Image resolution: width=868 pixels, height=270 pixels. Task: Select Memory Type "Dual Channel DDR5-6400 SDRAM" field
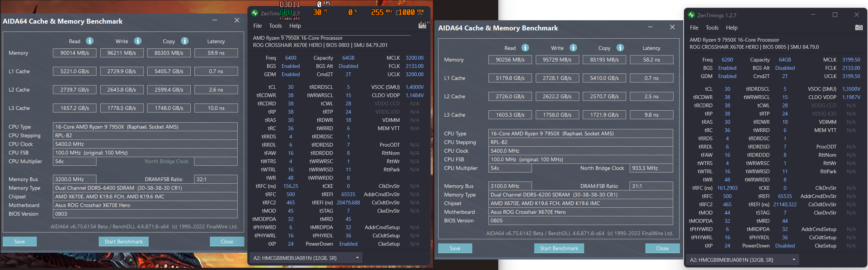[x=145, y=188]
